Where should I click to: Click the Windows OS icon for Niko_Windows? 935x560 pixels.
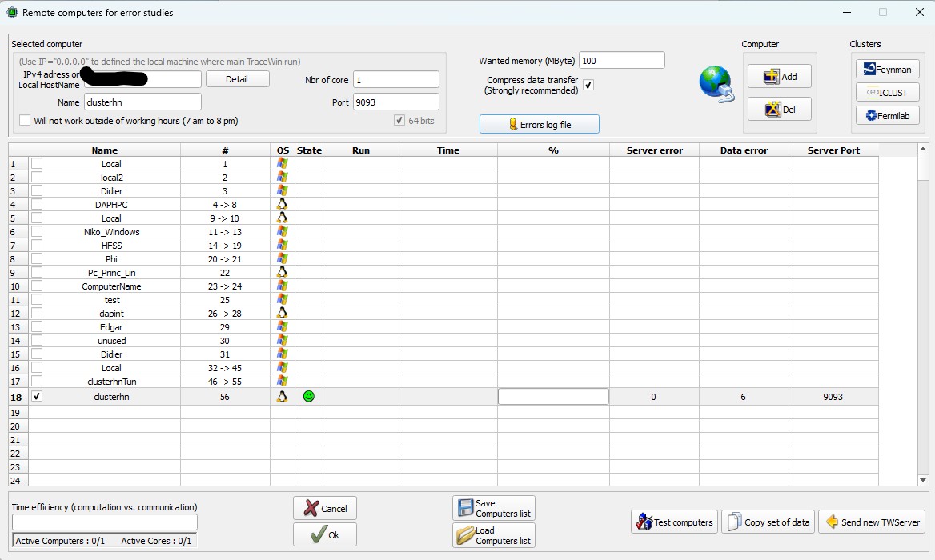(x=283, y=232)
